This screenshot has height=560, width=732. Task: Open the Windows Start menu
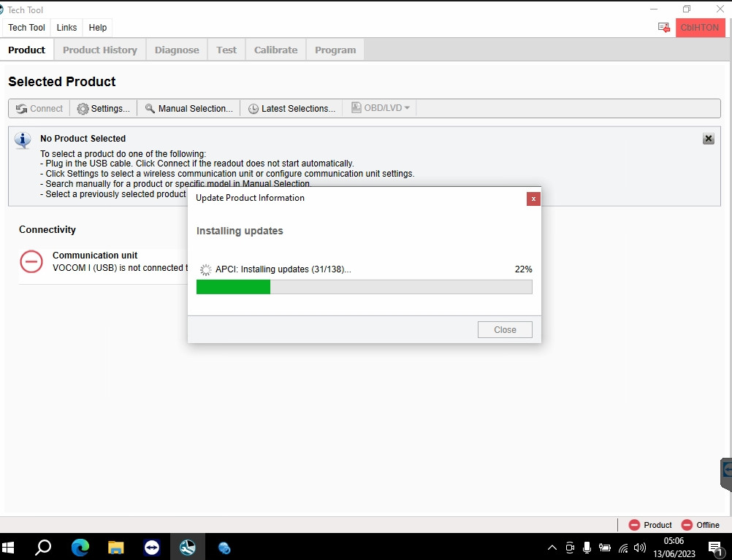click(8, 547)
